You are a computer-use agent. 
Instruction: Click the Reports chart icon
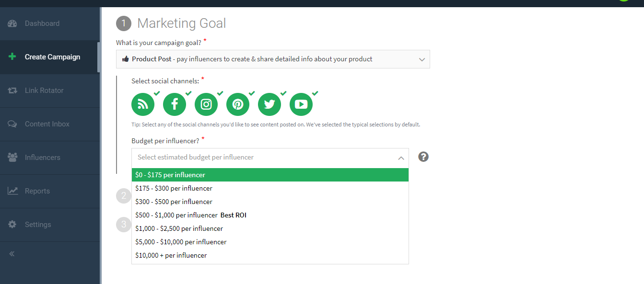tap(12, 191)
